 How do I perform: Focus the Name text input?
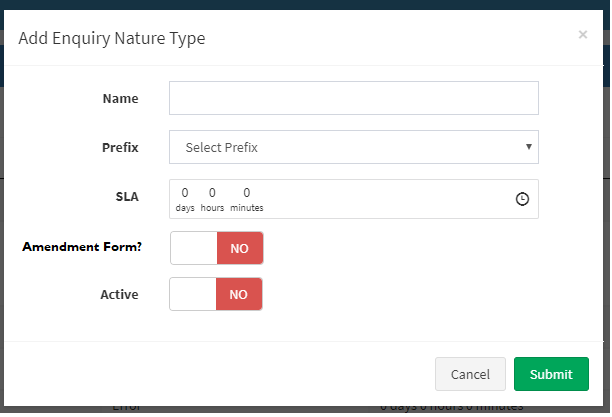pyautogui.click(x=353, y=98)
